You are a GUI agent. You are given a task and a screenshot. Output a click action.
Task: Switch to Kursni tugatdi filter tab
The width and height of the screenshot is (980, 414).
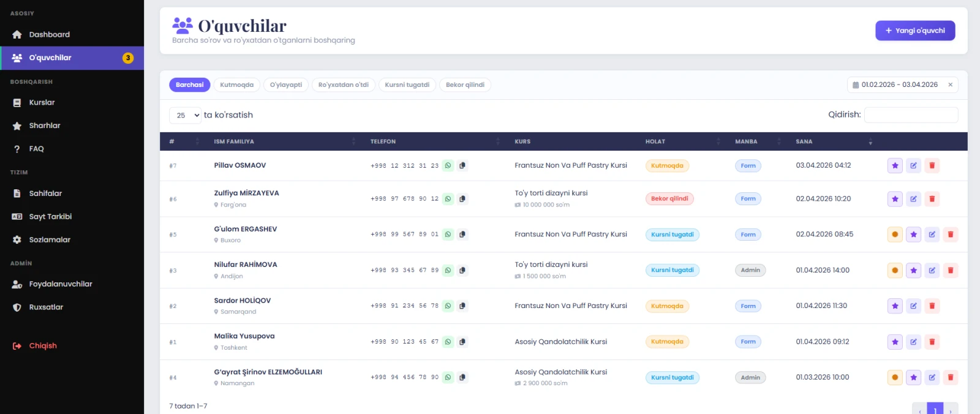407,85
